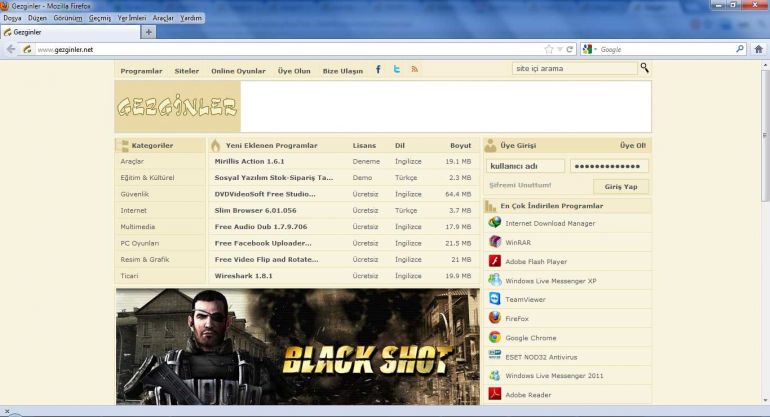Open the Düzen menu
The height and width of the screenshot is (417, 770).
[x=37, y=18]
